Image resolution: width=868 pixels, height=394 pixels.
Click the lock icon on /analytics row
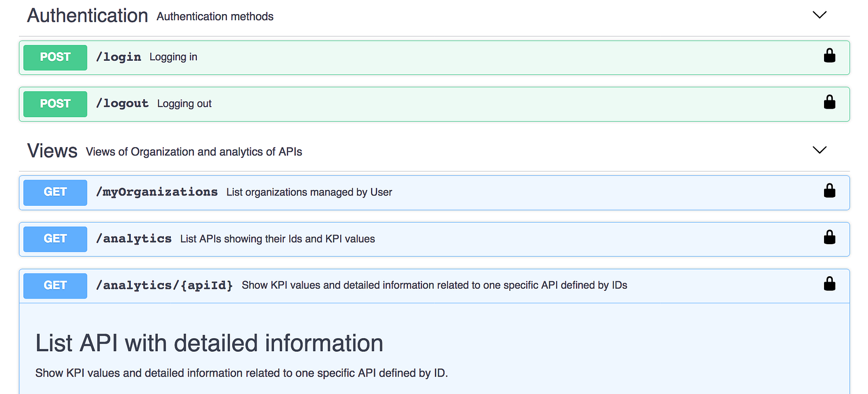829,238
